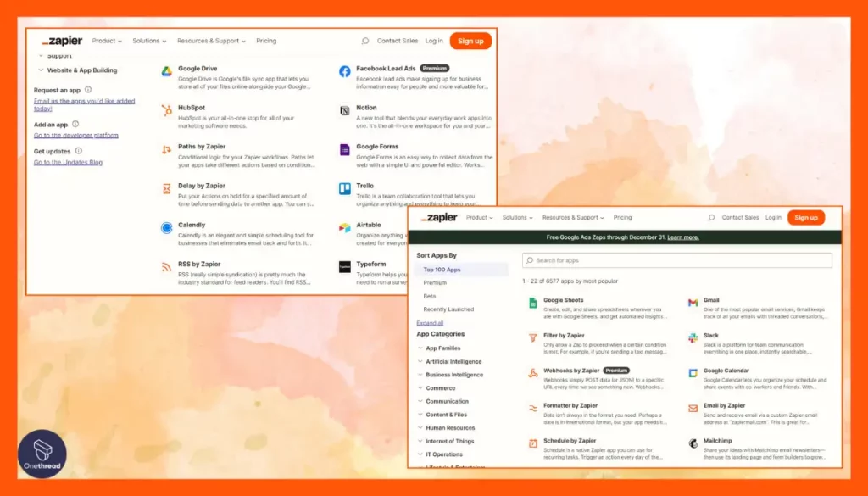Open the Airtable app icon
The image size is (868, 496).
click(345, 227)
